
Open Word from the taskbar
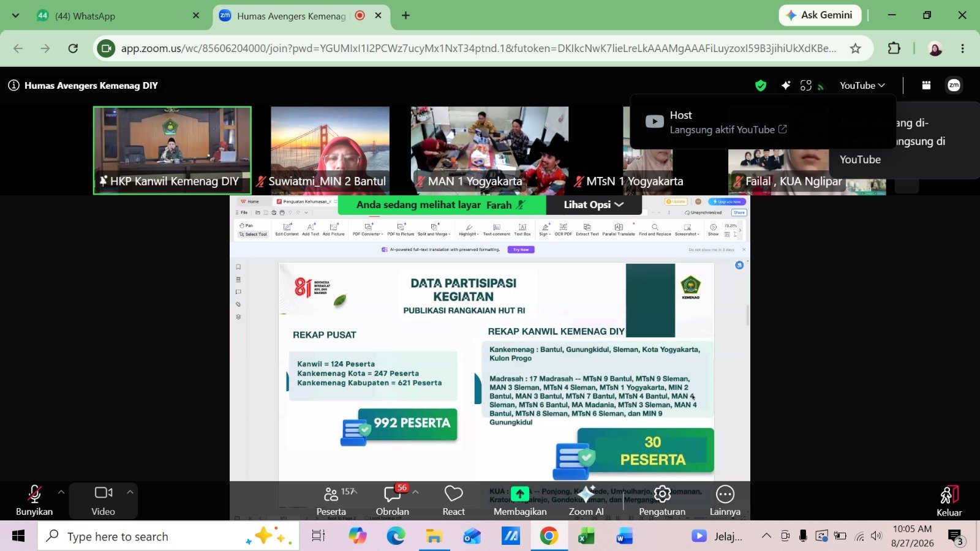coord(624,536)
